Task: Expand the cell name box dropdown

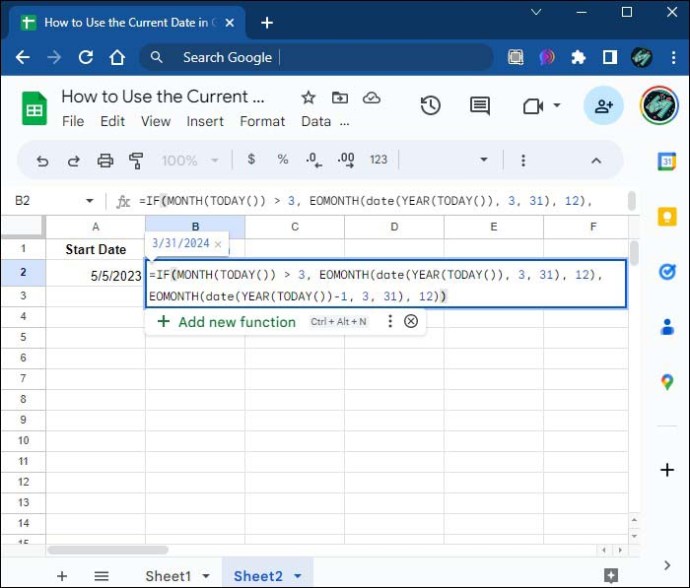Action: 90,201
